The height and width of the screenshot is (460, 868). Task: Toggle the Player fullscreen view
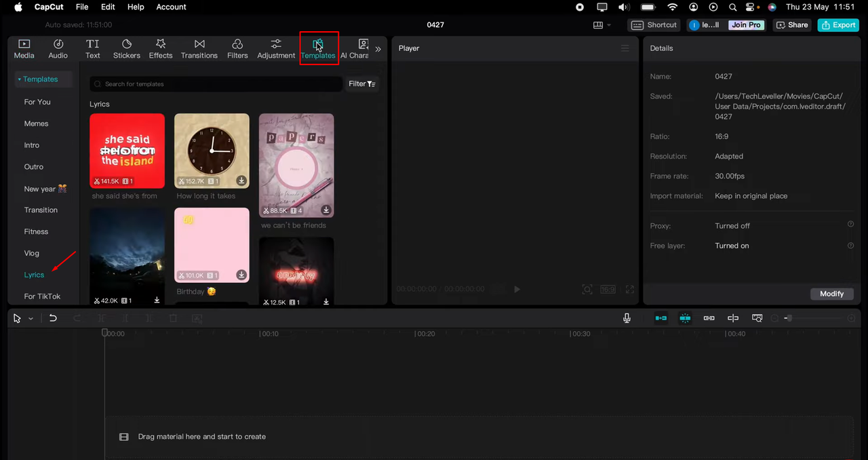click(x=630, y=289)
